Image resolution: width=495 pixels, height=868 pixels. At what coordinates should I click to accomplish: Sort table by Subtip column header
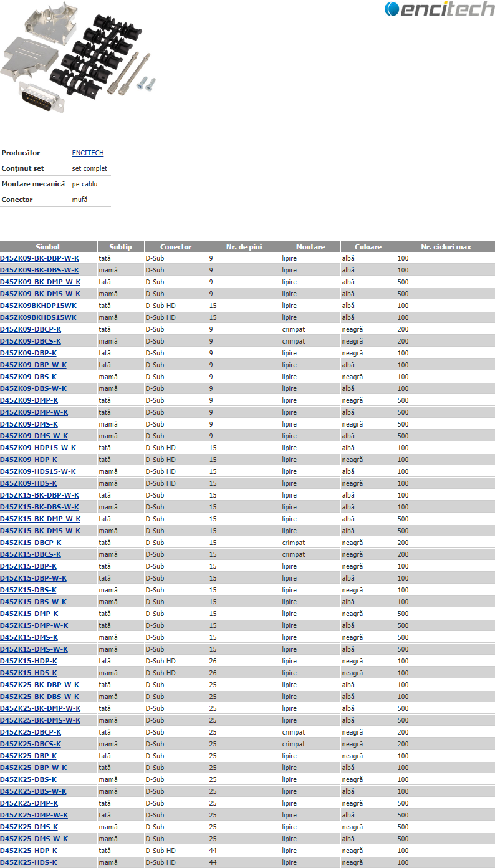point(121,247)
